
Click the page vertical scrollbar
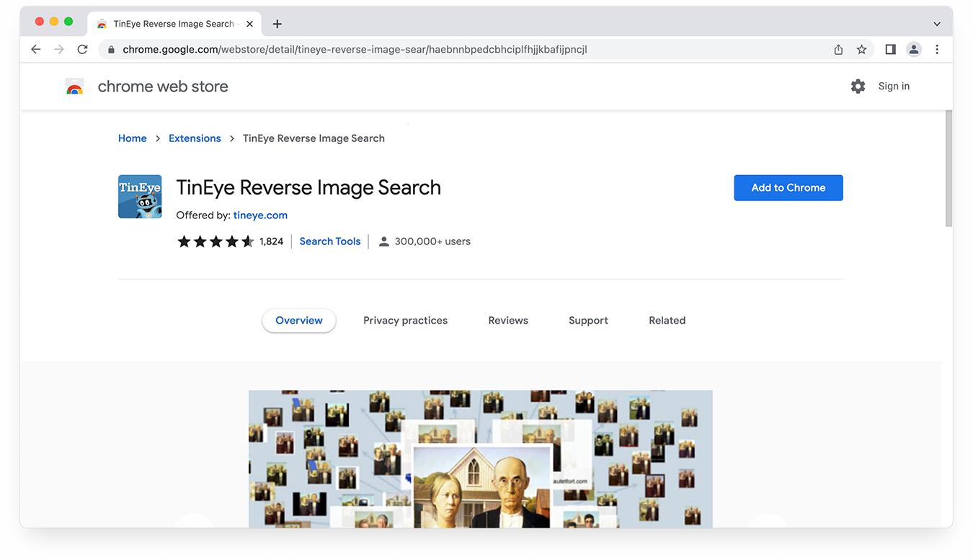[948, 169]
